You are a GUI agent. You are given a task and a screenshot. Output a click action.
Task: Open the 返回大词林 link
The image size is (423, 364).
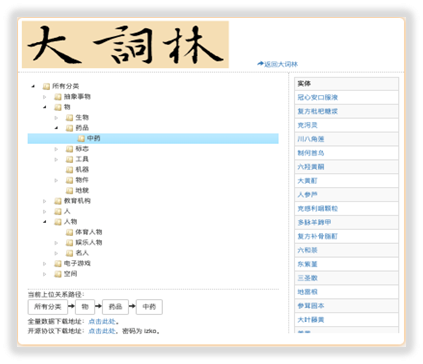tap(281, 64)
